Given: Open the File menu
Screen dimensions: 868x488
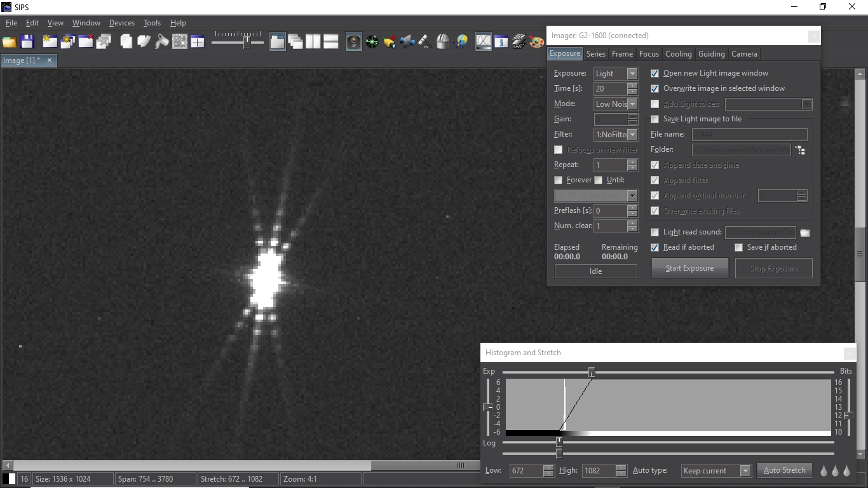Looking at the screenshot, I should tap(11, 23).
